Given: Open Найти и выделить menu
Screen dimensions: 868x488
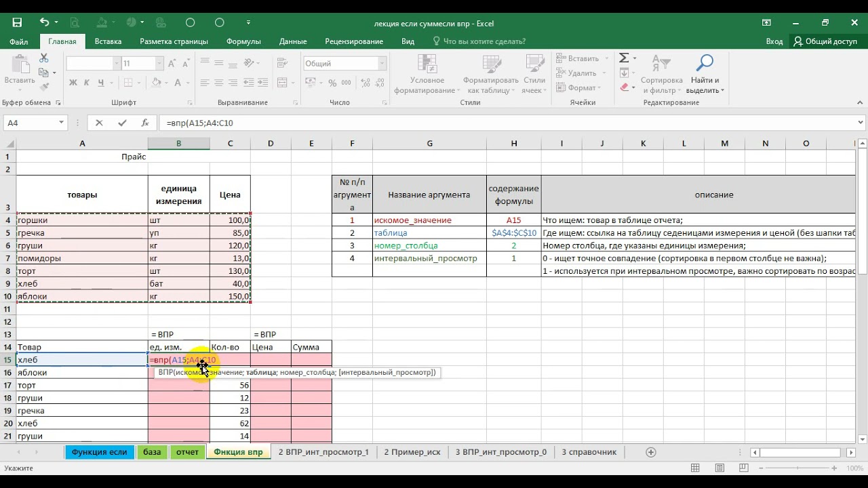Looking at the screenshot, I should pos(705,74).
